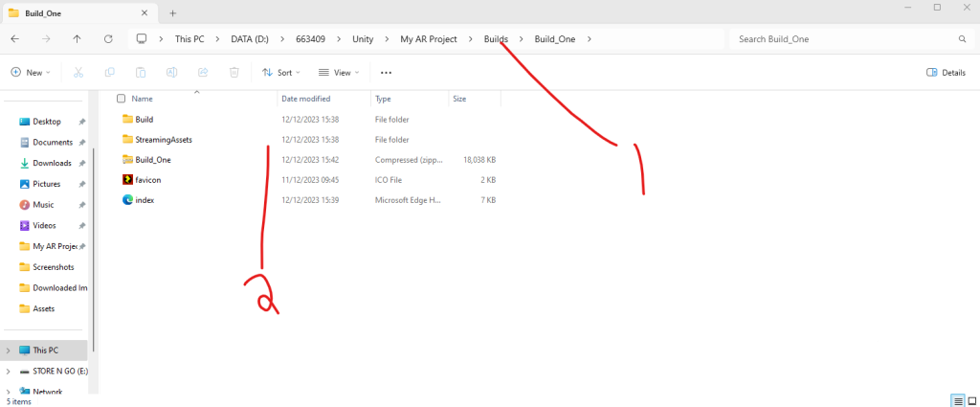The height and width of the screenshot is (407, 980).
Task: Click the Delete trash icon
Action: coord(234,72)
